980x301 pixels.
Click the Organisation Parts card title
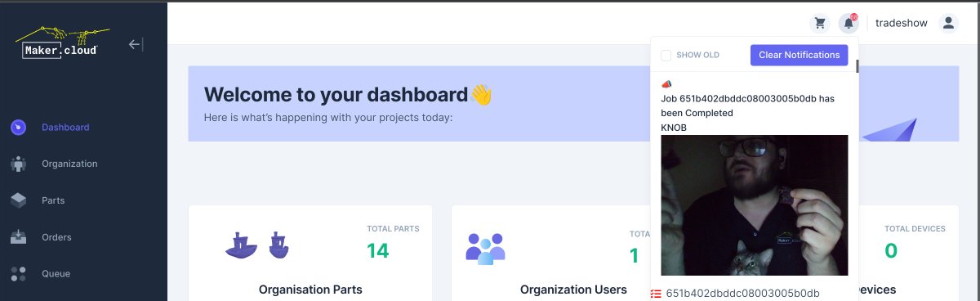point(310,290)
